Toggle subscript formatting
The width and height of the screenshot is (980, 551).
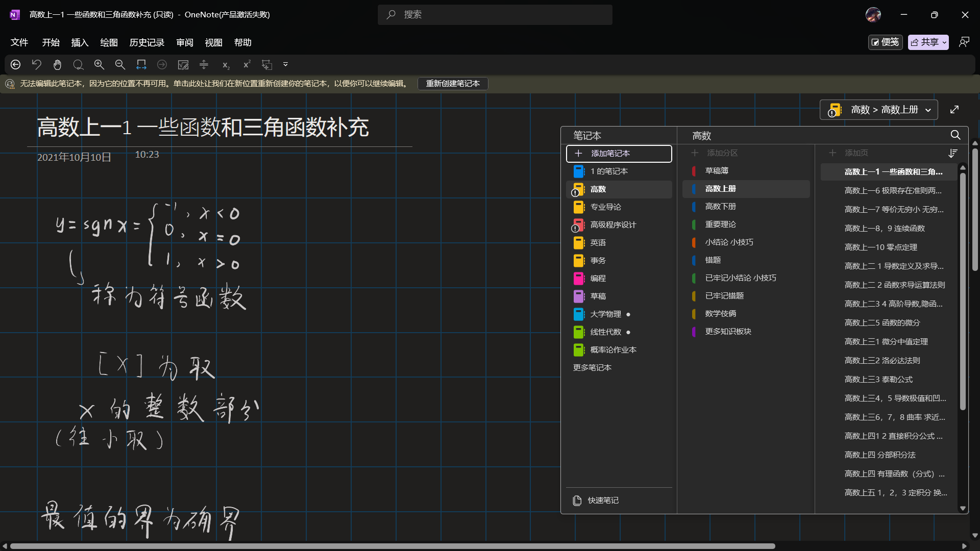(226, 65)
